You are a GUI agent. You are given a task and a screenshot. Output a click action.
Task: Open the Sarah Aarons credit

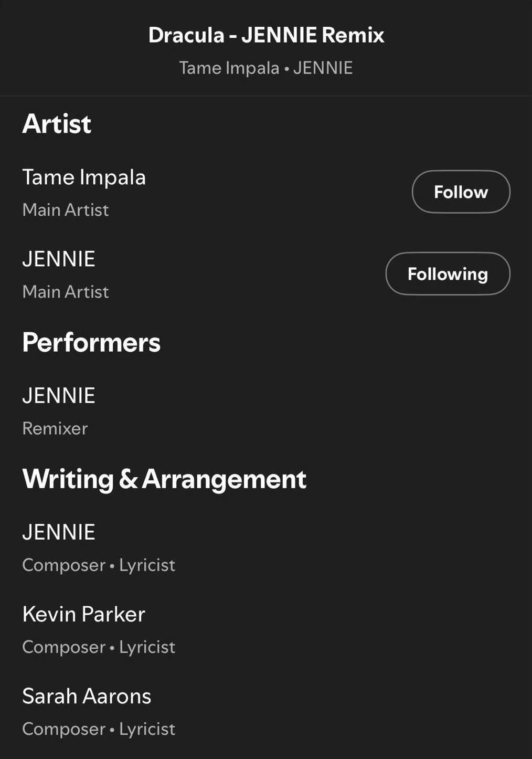(x=87, y=696)
